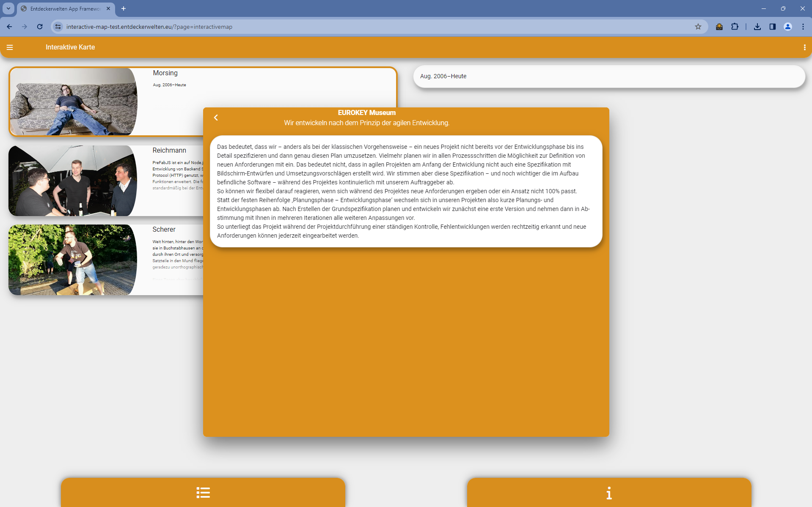The width and height of the screenshot is (812, 507).
Task: Open the hamburger navigation menu
Action: (x=10, y=47)
